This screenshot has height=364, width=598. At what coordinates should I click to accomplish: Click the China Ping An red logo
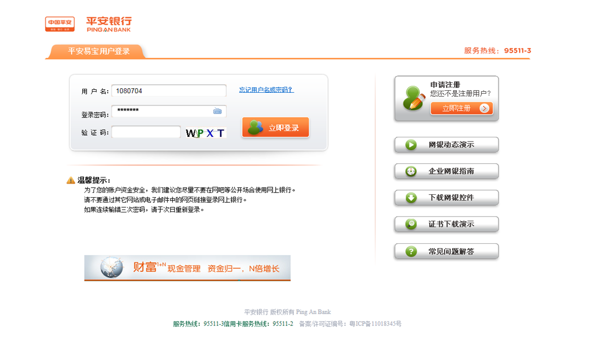(x=60, y=24)
